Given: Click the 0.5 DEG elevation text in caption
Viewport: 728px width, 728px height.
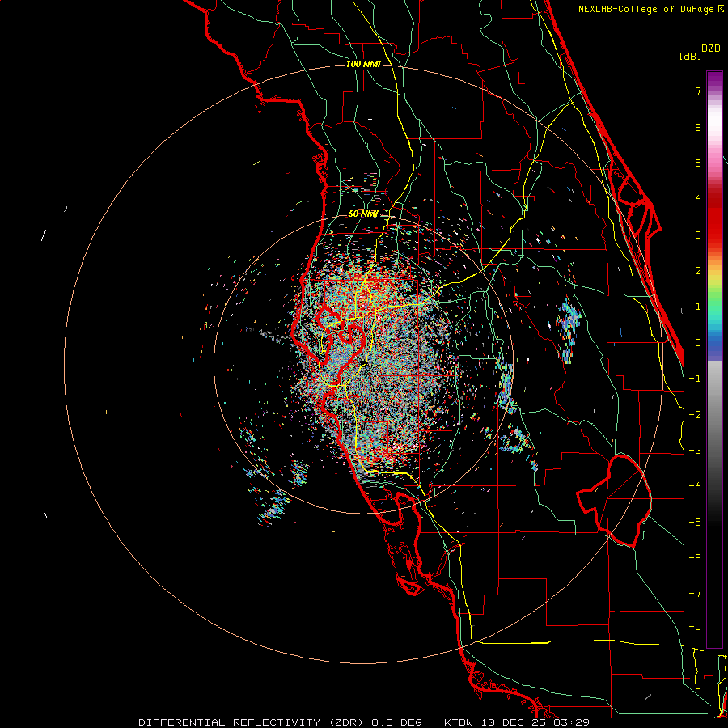Looking at the screenshot, I should [x=397, y=722].
